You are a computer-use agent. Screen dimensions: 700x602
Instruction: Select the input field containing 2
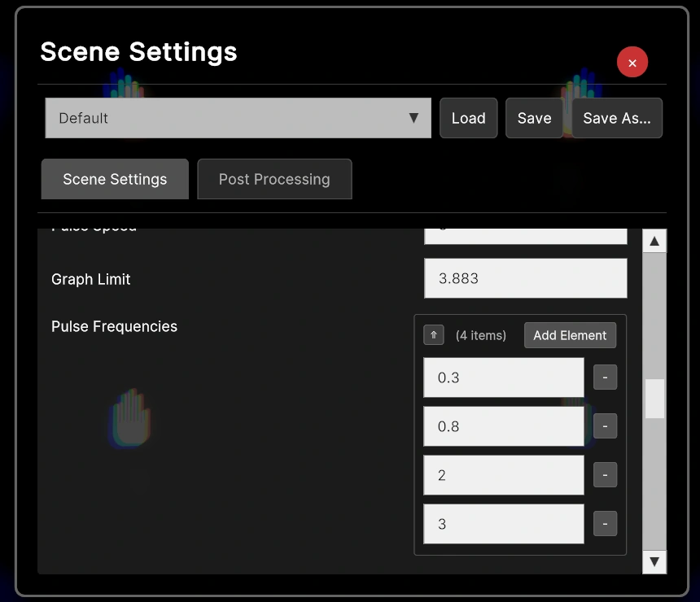[x=503, y=475]
